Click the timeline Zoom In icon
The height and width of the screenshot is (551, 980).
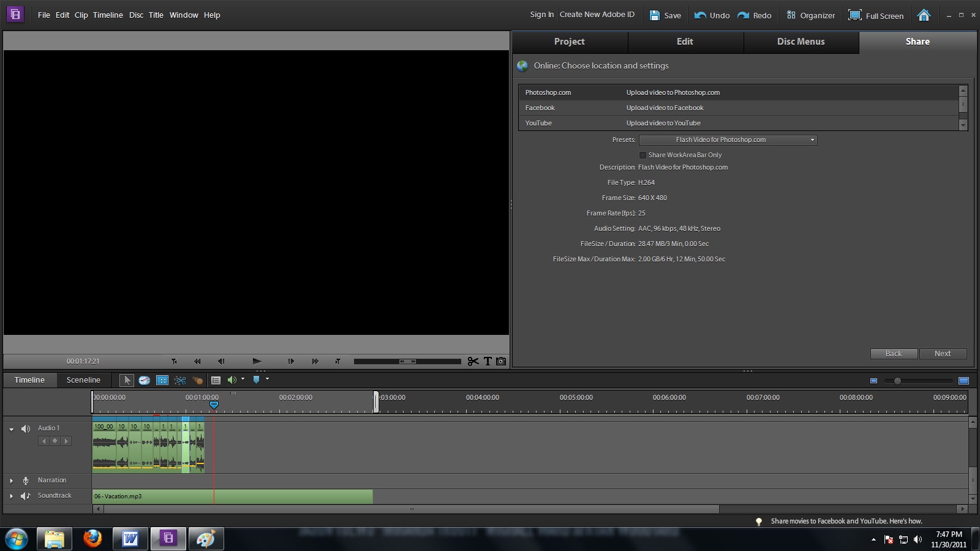coord(963,381)
